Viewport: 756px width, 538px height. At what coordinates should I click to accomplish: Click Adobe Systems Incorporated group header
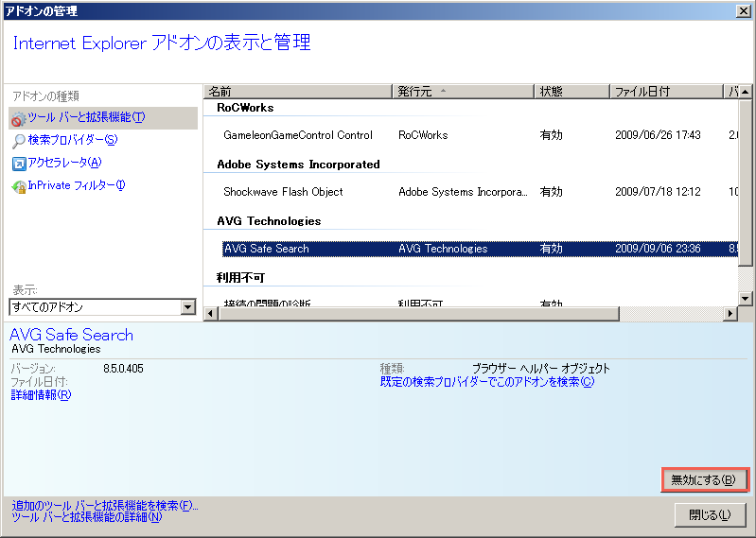298,165
